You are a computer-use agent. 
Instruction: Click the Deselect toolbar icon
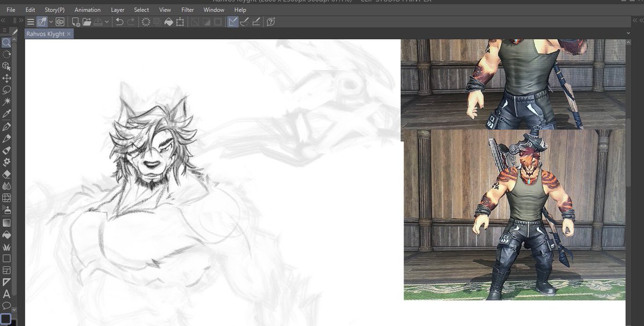tap(194, 22)
